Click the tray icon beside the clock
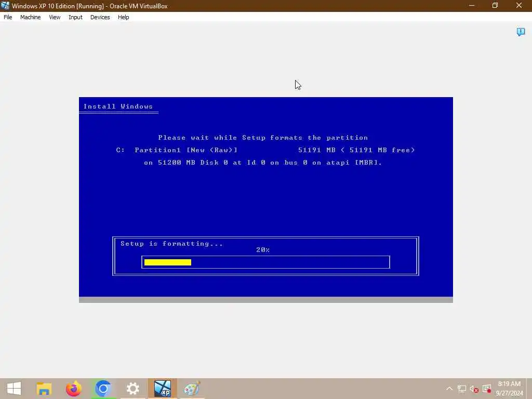Screen dimensions: 532x399 coord(487,389)
